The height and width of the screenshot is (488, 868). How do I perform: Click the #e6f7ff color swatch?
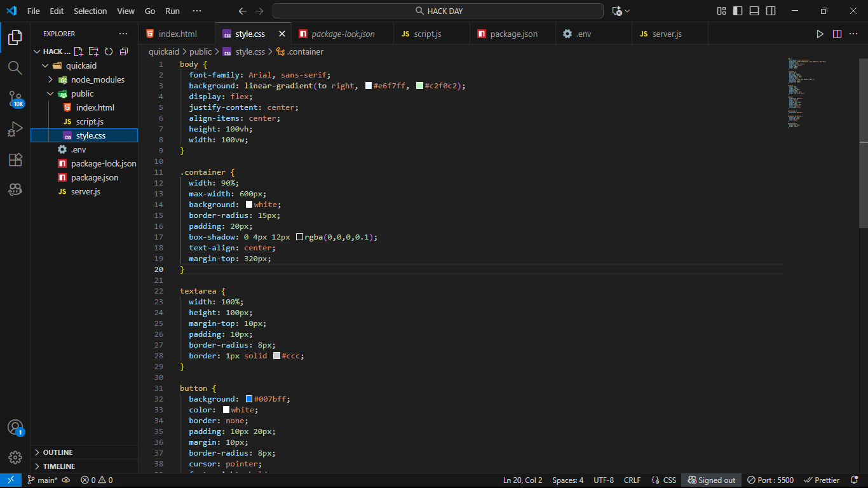[369, 86]
